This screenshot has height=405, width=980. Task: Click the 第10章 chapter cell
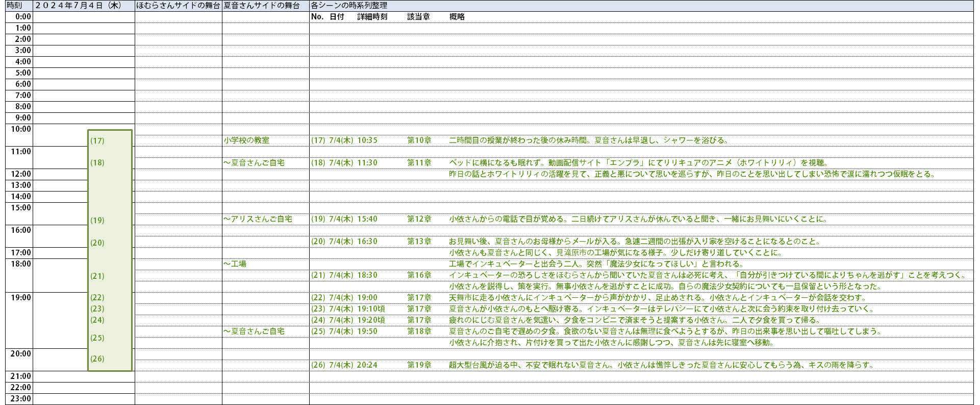point(419,140)
